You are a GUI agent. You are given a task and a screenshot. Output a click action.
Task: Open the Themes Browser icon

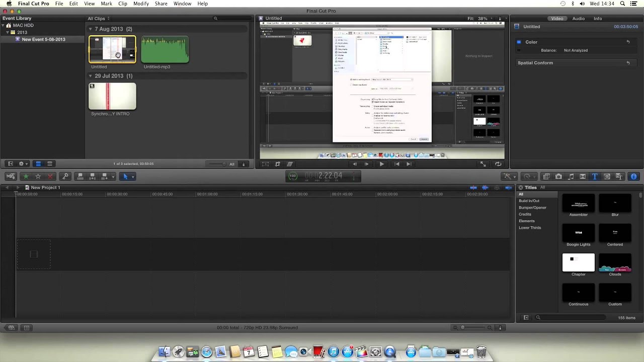pos(619,176)
